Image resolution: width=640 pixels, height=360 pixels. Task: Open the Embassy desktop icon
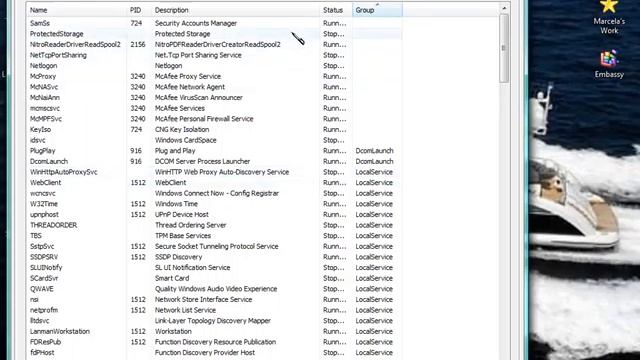[x=609, y=64]
